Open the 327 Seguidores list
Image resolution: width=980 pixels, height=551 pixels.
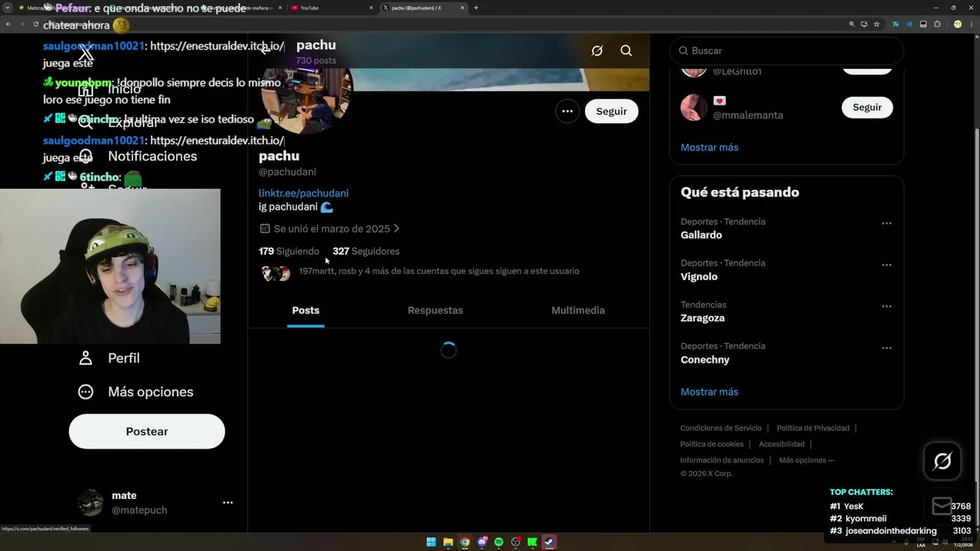[x=366, y=251]
